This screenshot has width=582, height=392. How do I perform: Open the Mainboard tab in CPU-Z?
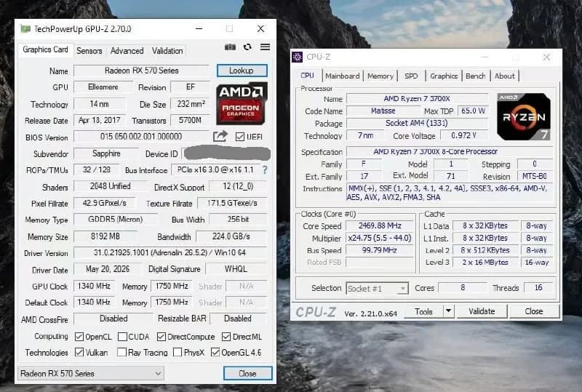tap(342, 76)
